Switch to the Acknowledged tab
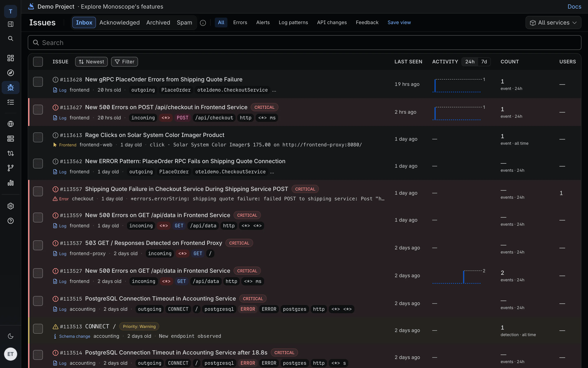The width and height of the screenshot is (588, 368). coord(120,22)
